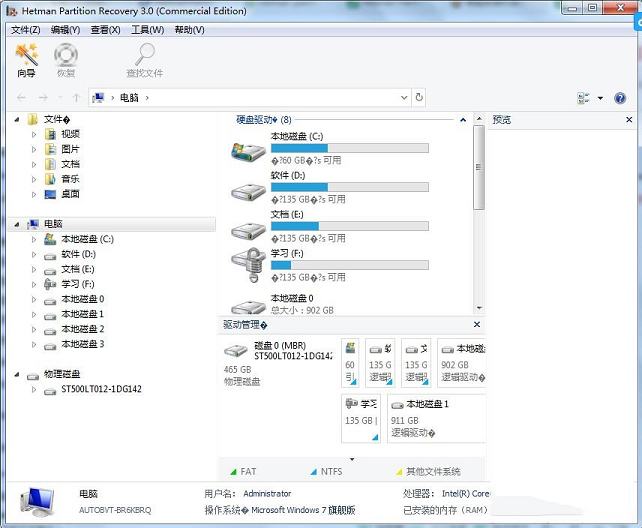Open the view options dropdown arrow
This screenshot has height=528, width=642.
600,98
